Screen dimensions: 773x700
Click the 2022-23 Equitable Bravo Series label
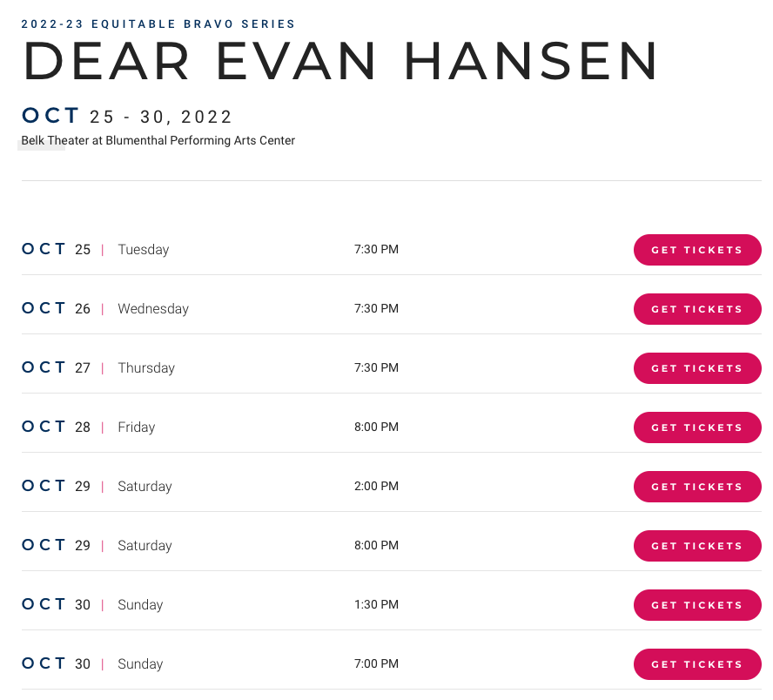coord(158,24)
